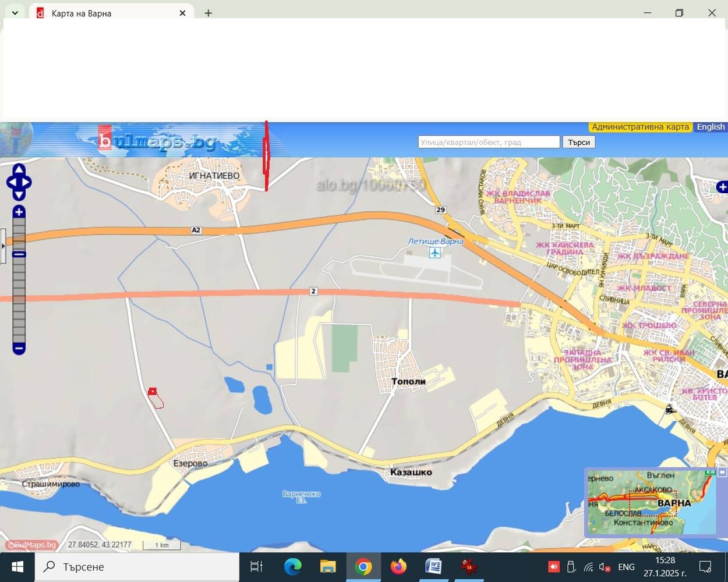Click the red property marker near Ezerovo

tap(153, 392)
